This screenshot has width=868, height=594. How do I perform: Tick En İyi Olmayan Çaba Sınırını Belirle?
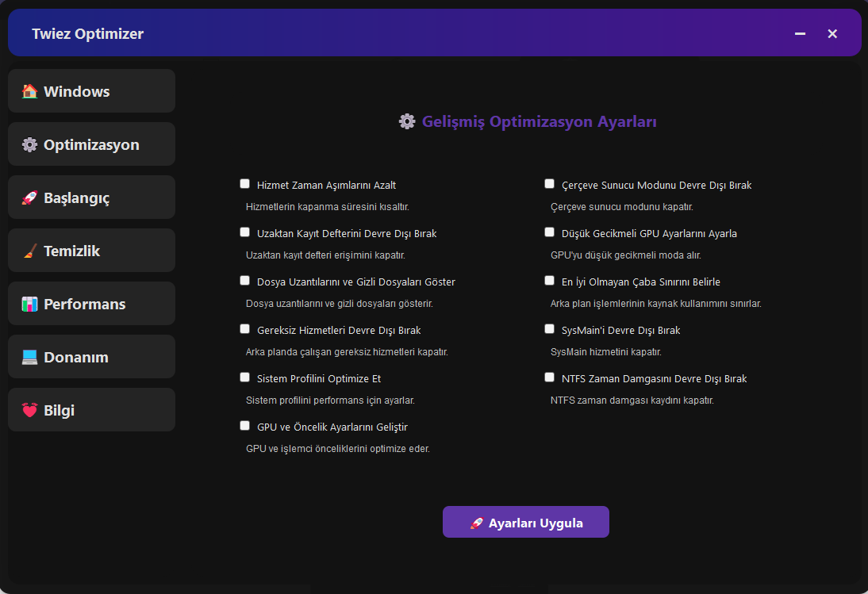(x=549, y=281)
